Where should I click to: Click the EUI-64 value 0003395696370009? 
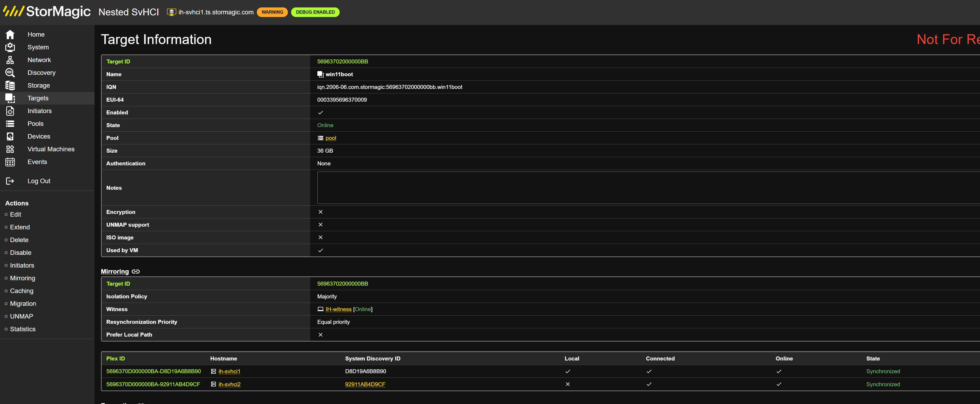(342, 100)
